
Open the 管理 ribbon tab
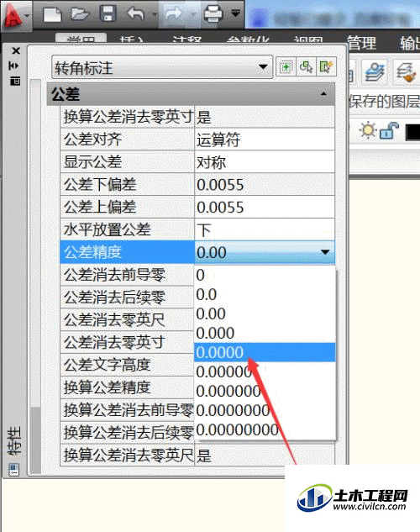(362, 42)
